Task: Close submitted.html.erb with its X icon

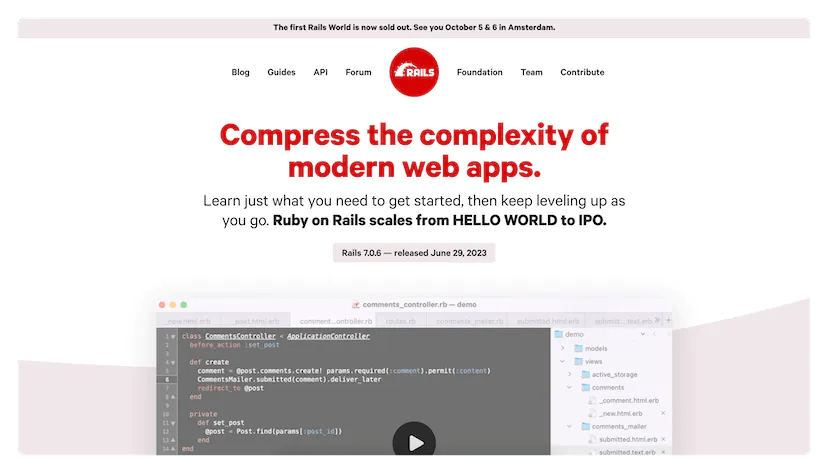Action: click(x=663, y=439)
